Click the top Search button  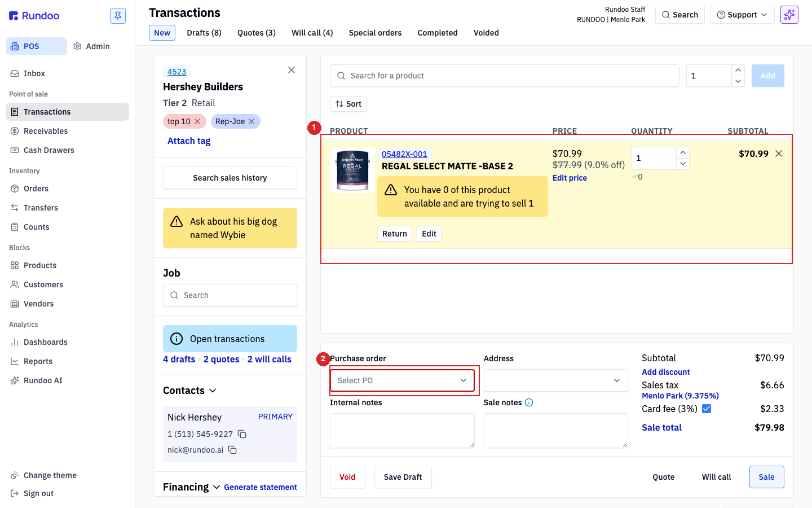pos(680,15)
